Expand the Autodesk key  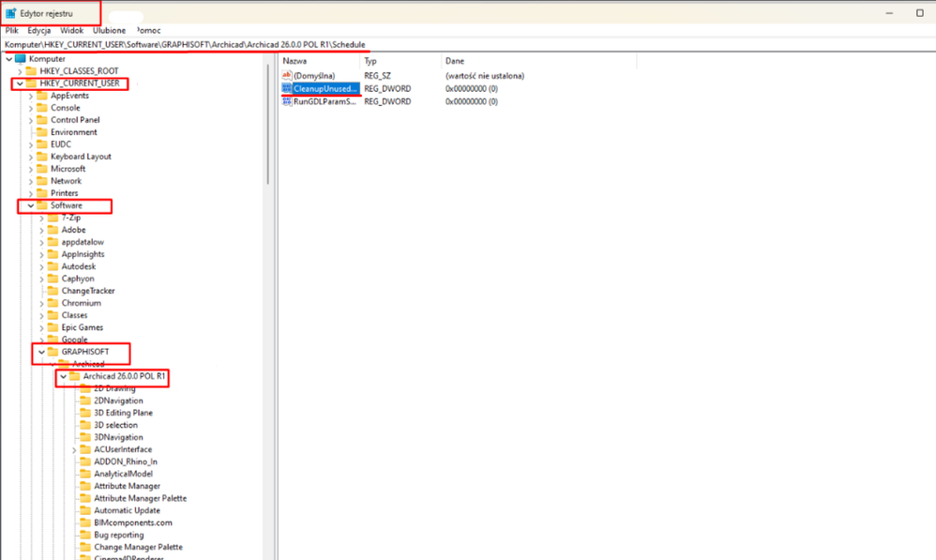[x=41, y=266]
